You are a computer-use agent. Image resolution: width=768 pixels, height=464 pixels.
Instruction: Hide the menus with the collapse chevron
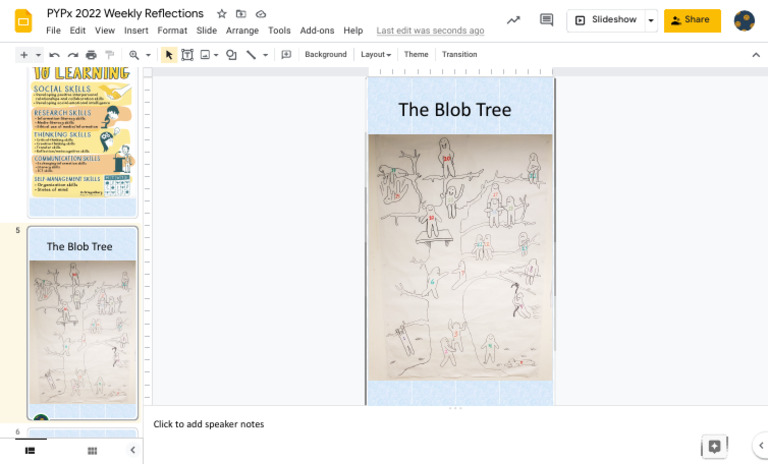pos(756,55)
